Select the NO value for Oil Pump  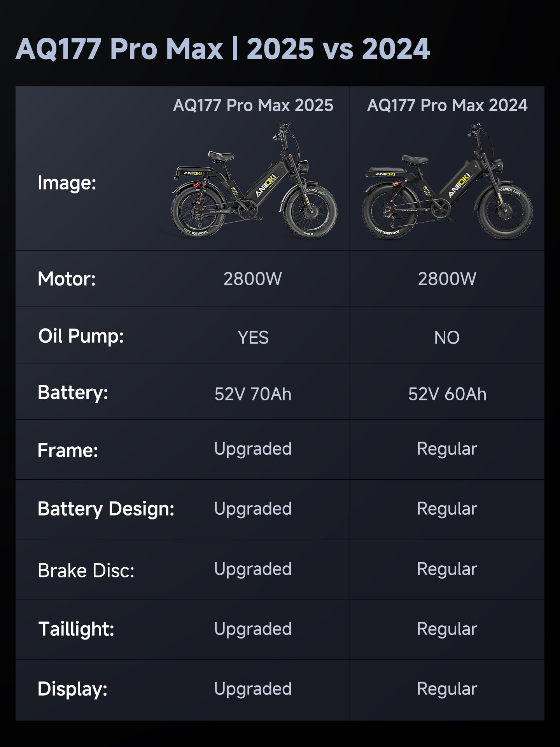(447, 338)
